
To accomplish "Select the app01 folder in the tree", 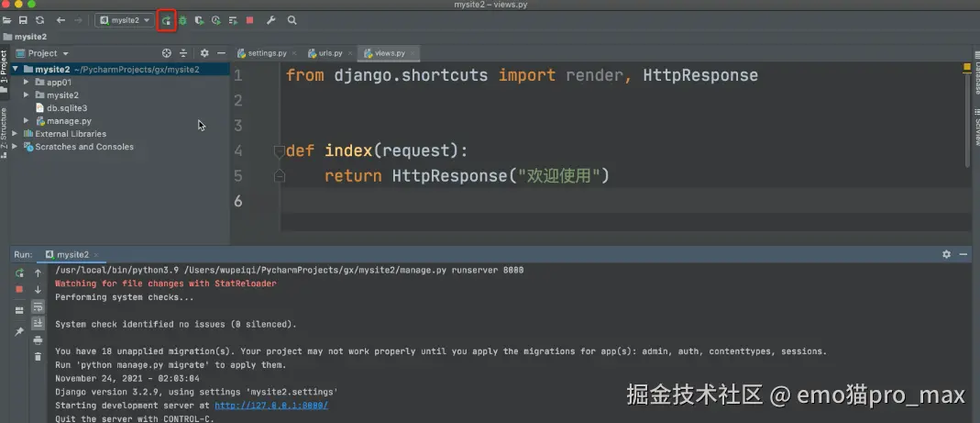I will point(53,83).
